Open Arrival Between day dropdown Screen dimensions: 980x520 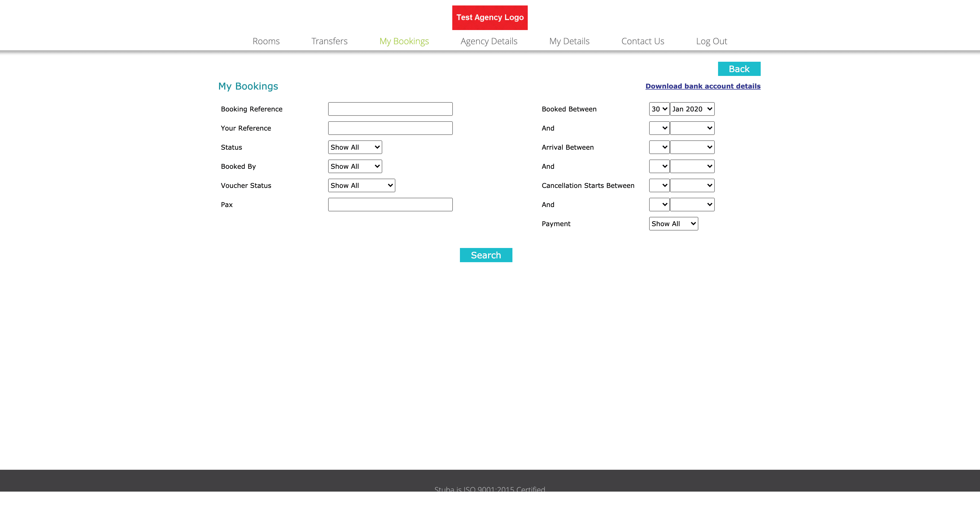coord(659,147)
